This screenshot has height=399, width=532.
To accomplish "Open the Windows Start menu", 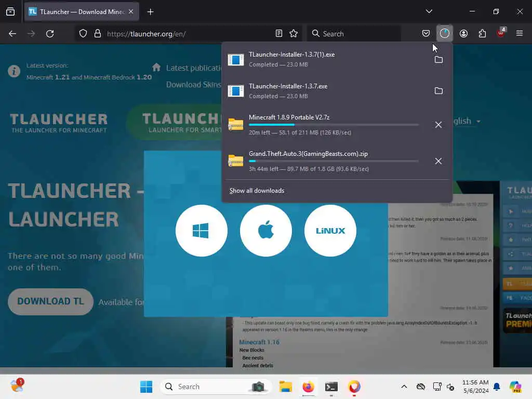I will [146, 387].
